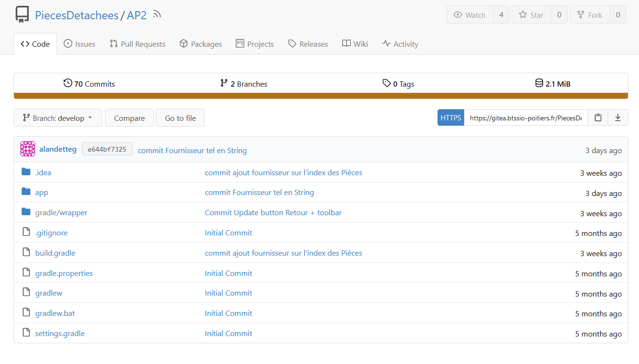Click the .idea folder icon

point(26,172)
